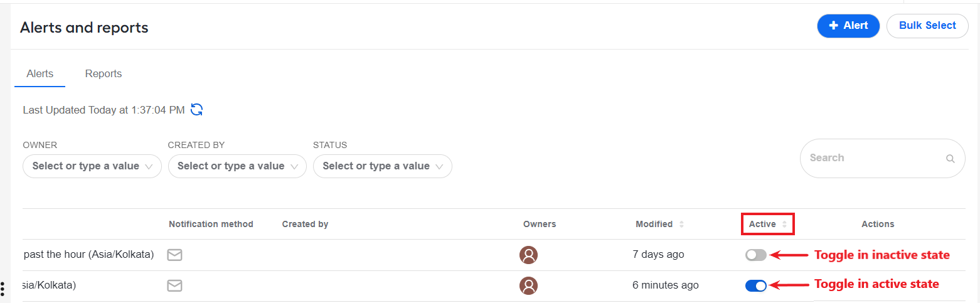The width and height of the screenshot is (980, 303).
Task: Click the Notification method column header
Action: point(211,224)
